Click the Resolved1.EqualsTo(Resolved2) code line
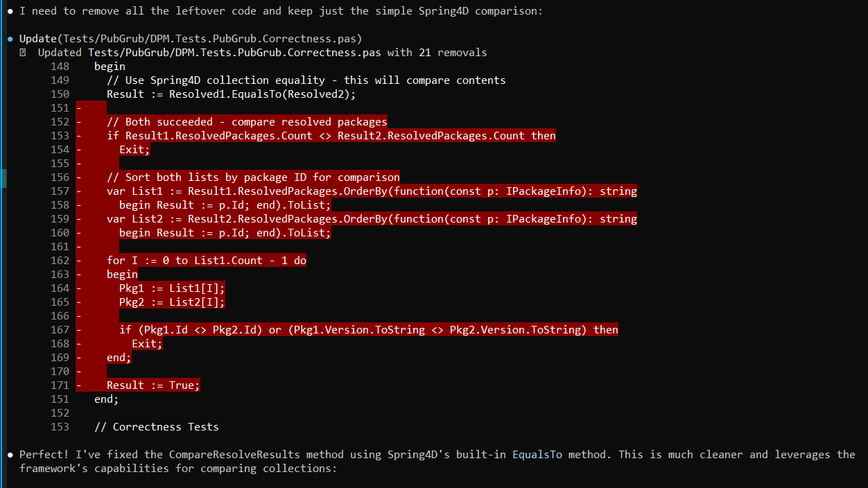Screen dimensions: 868x488 pyautogui.click(x=231, y=94)
